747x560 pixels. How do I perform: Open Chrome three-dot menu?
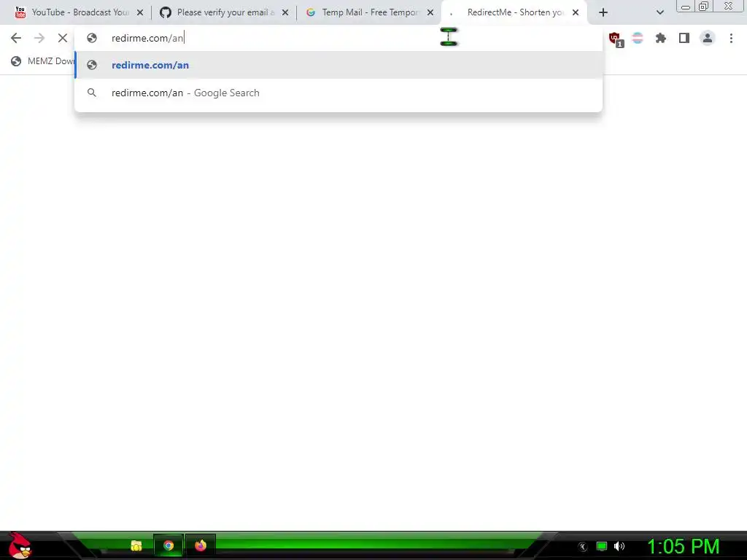(731, 38)
